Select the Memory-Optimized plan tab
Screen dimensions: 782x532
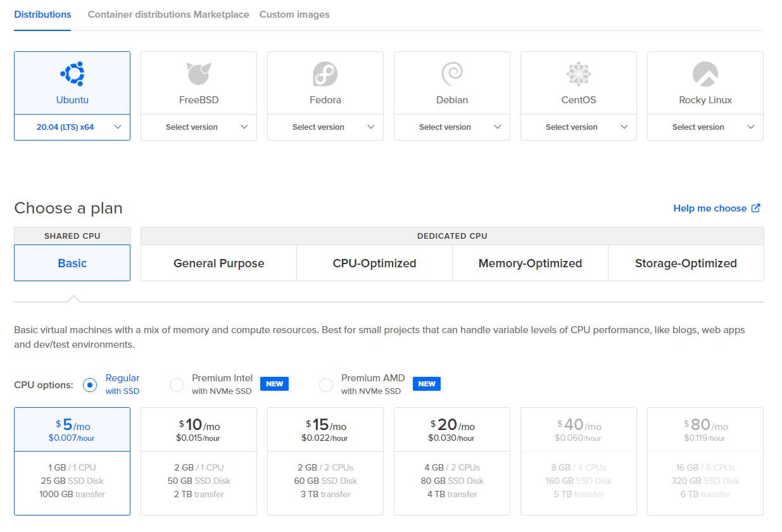(530, 263)
